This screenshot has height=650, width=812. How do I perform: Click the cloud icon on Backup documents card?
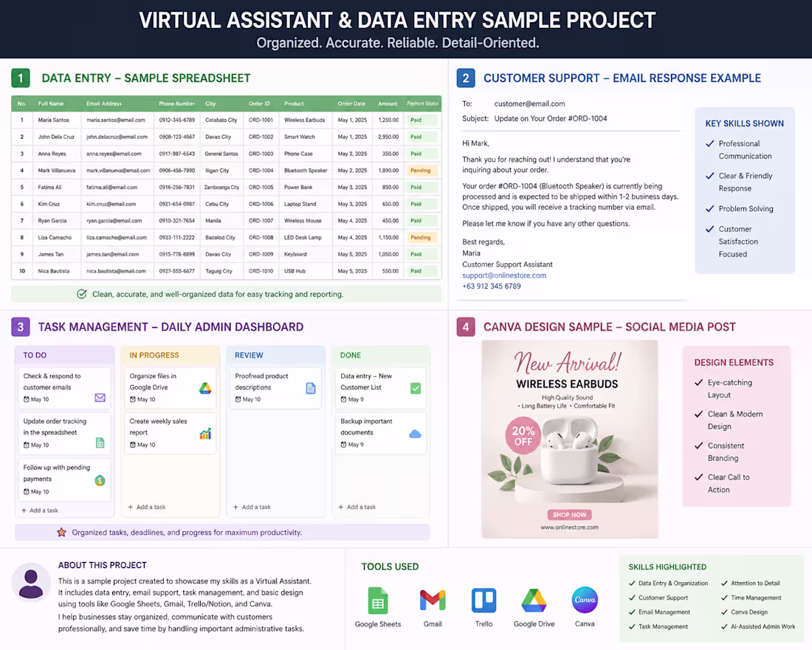click(416, 434)
